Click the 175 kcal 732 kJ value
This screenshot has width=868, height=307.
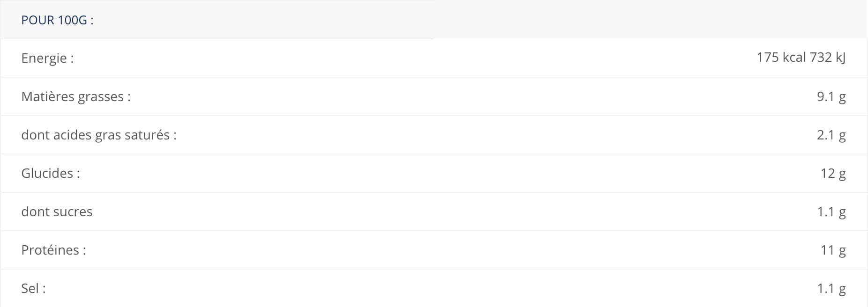click(x=801, y=57)
